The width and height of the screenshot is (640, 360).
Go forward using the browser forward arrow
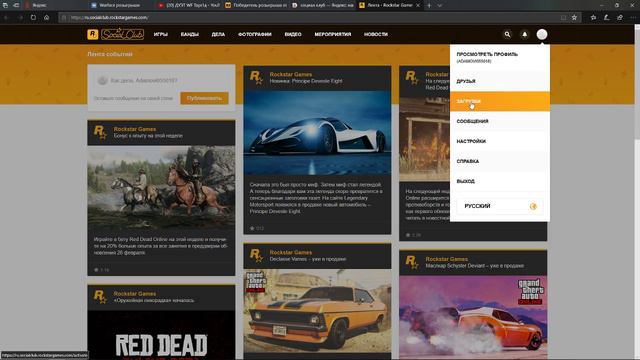pyautogui.click(x=20, y=18)
